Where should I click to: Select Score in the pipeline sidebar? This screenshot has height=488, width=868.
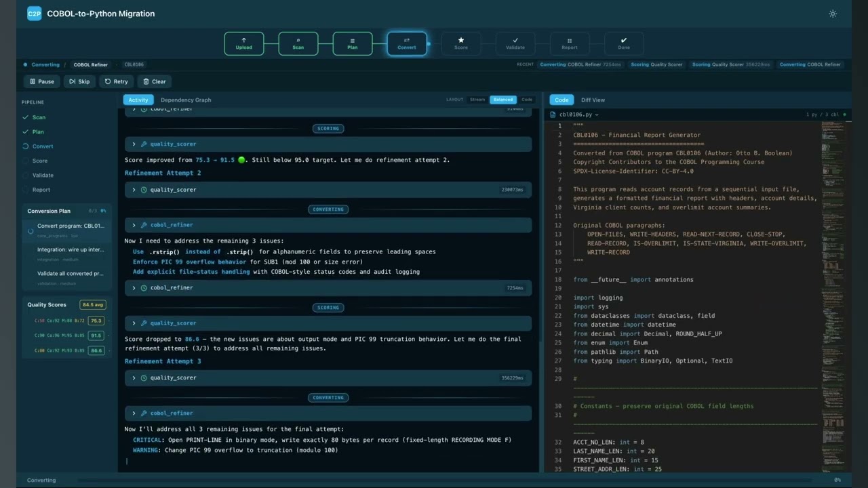(x=40, y=161)
